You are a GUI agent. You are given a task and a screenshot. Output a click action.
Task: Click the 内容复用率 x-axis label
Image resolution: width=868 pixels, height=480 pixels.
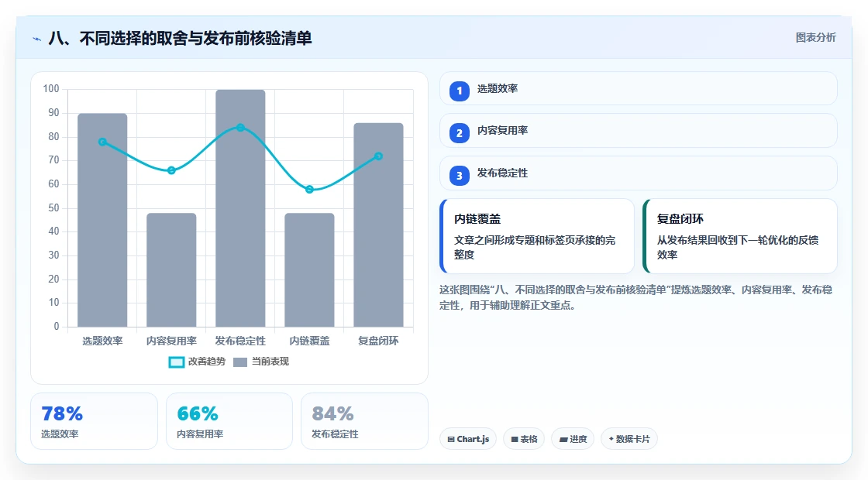point(171,341)
